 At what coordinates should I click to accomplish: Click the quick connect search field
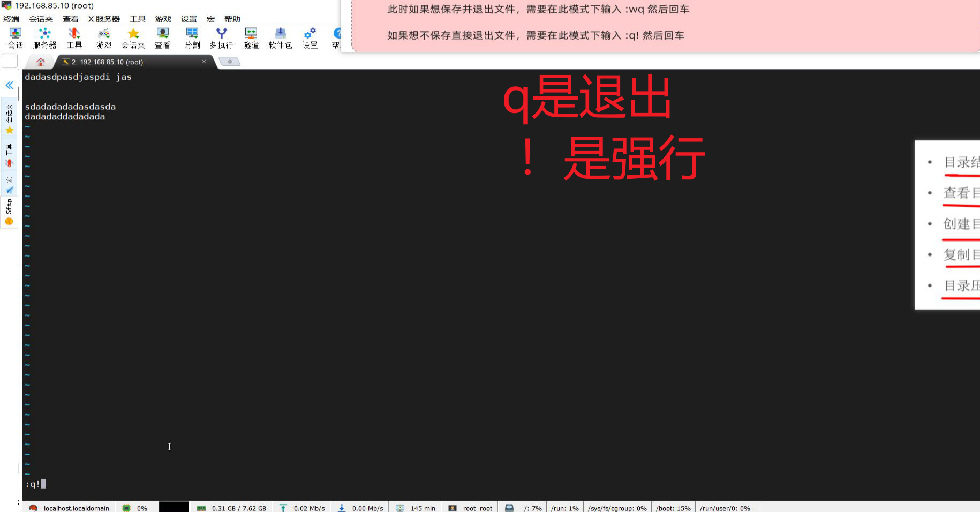[10, 61]
